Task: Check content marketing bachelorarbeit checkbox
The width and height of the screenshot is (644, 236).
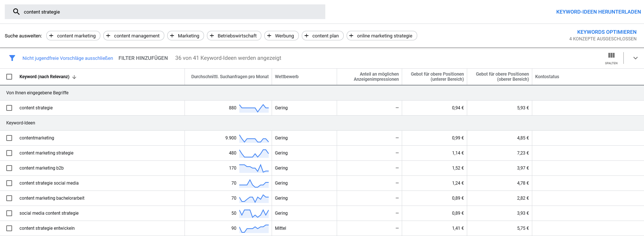Action: tap(9, 198)
